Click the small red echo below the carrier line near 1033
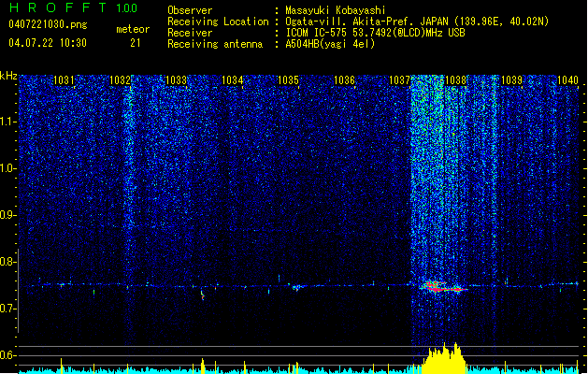Viewport: 588px width, 374px height. pos(203,295)
